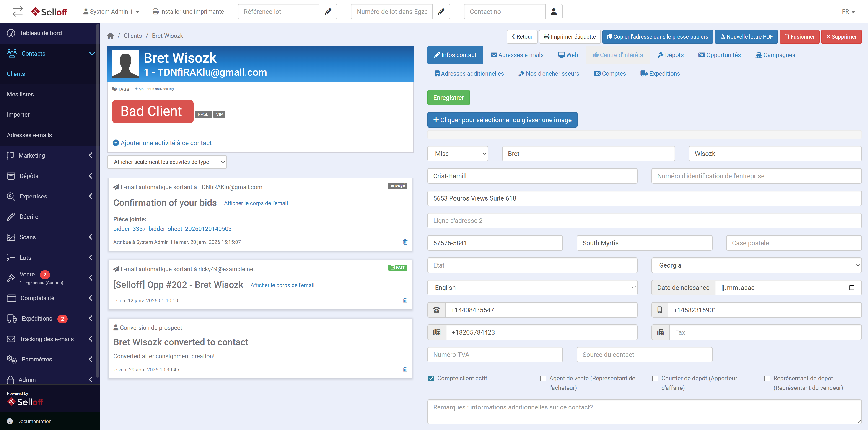Viewport: 868px width, 430px height.
Task: Click the plus icon to add activity
Action: pos(116,143)
